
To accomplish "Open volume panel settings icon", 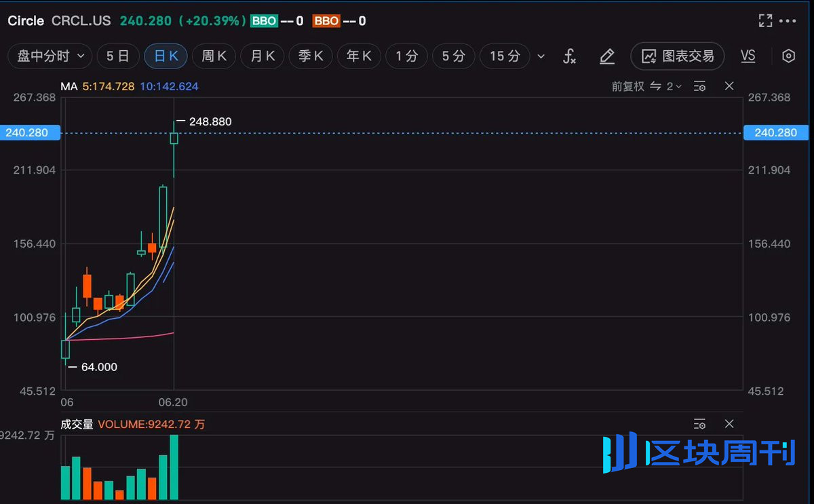I will pyautogui.click(x=700, y=424).
